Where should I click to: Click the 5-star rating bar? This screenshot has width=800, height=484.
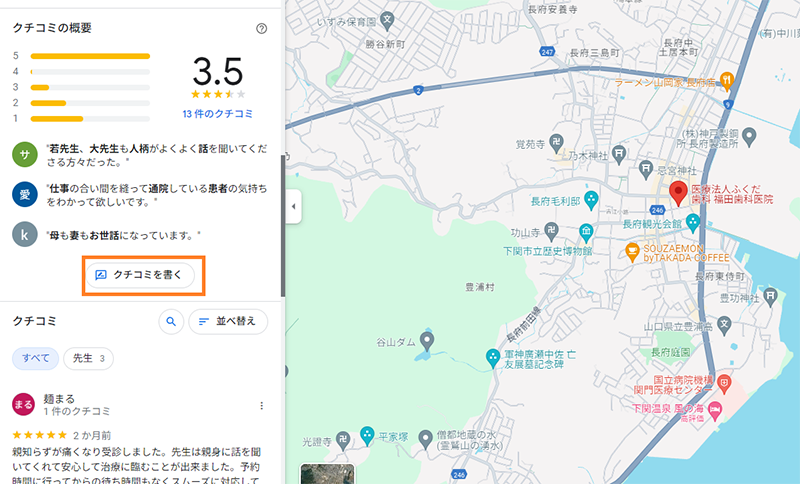tap(90, 56)
